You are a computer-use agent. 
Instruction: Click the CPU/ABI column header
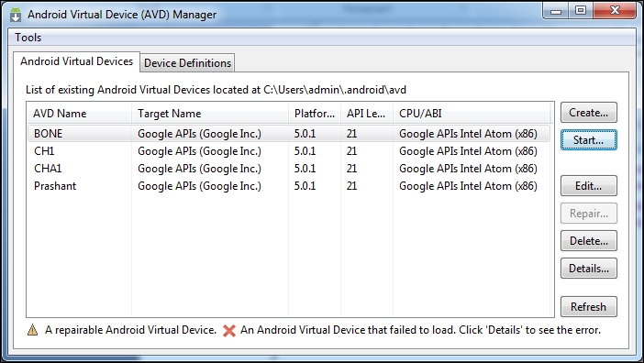pos(472,114)
